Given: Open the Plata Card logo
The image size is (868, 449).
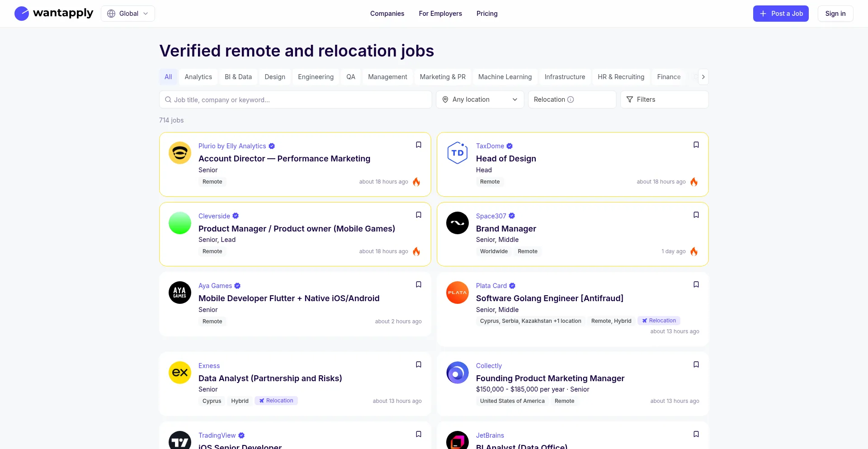Looking at the screenshot, I should (458, 293).
